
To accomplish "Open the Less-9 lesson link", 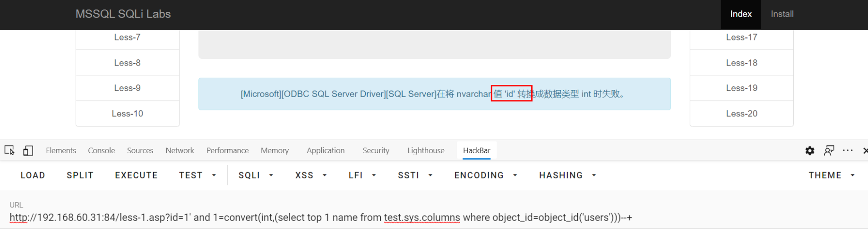I will pos(128,88).
